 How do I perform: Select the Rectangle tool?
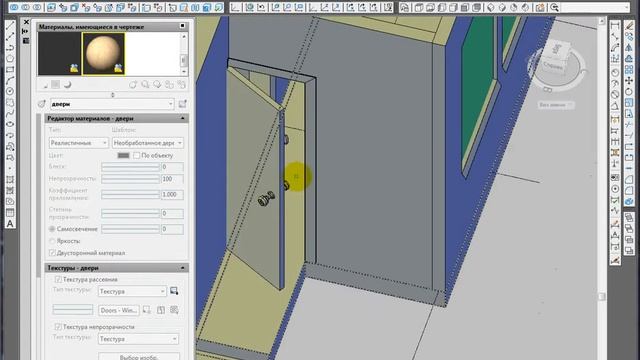(x=10, y=69)
